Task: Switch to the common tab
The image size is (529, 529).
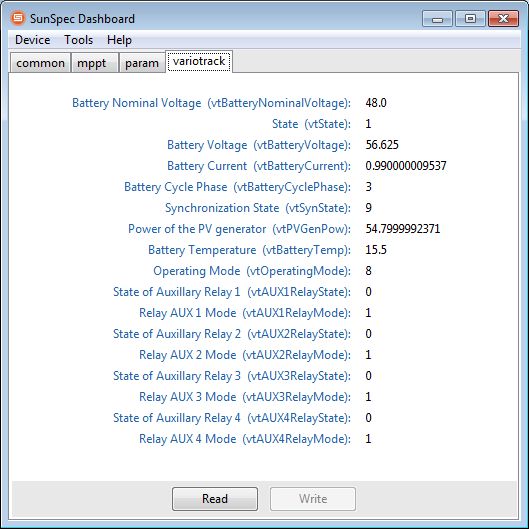Action: point(40,63)
